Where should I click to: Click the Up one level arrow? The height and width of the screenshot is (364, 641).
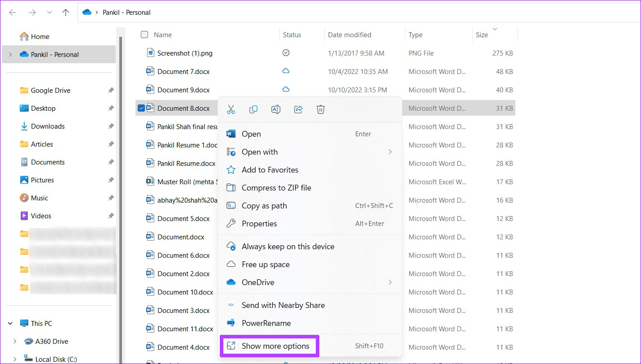(x=65, y=13)
